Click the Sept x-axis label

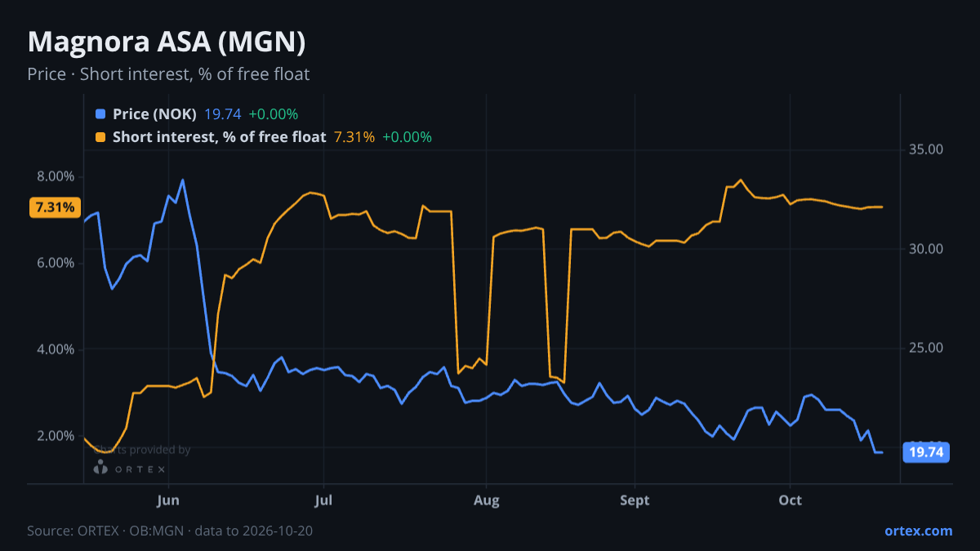[x=635, y=500]
